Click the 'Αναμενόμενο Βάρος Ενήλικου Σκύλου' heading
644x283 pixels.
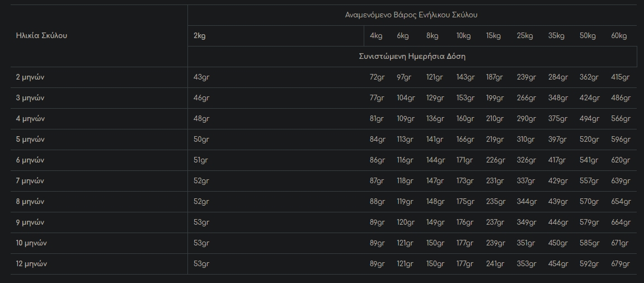(411, 15)
